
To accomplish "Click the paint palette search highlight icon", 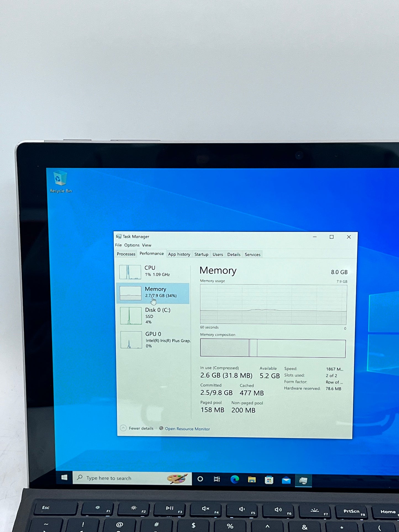I will pos(177,479).
